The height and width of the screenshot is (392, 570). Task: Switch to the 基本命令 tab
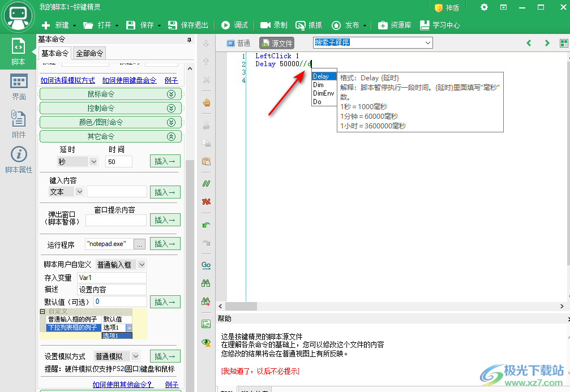[x=55, y=53]
